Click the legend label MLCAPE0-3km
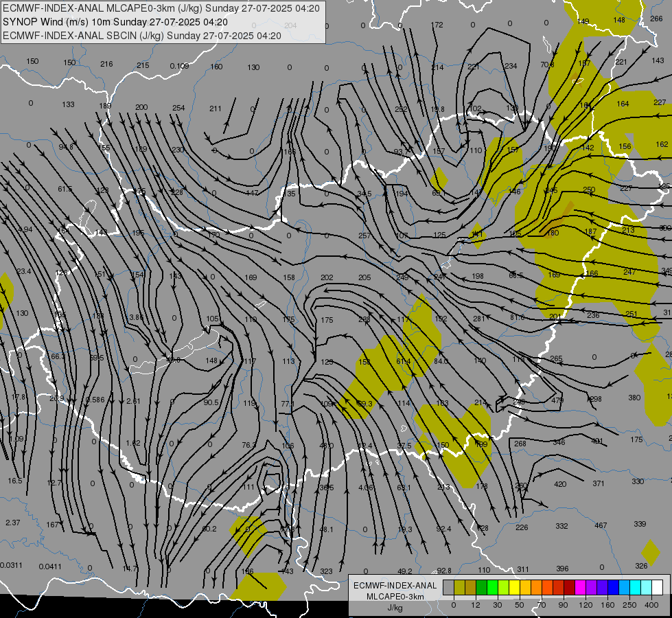The width and height of the screenshot is (672, 618). (395, 597)
